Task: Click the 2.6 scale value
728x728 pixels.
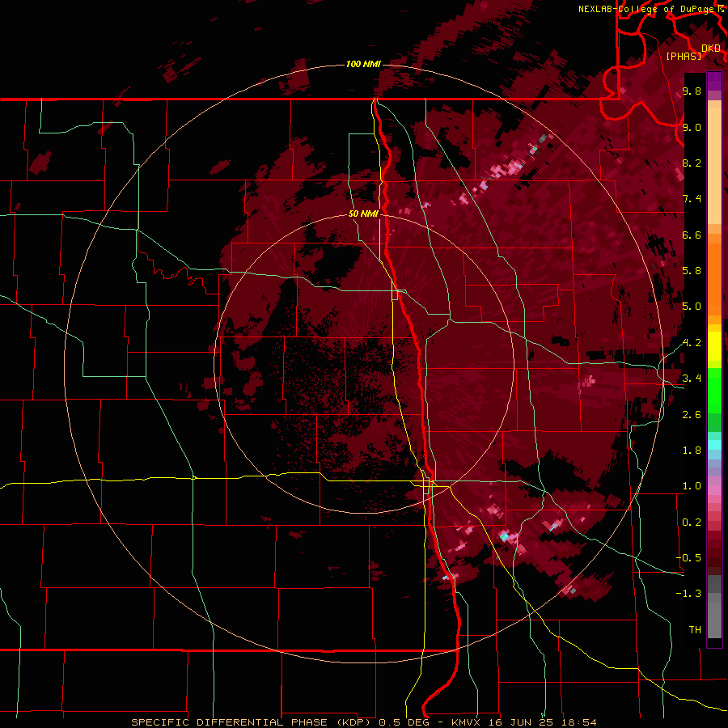Action: pos(692,415)
